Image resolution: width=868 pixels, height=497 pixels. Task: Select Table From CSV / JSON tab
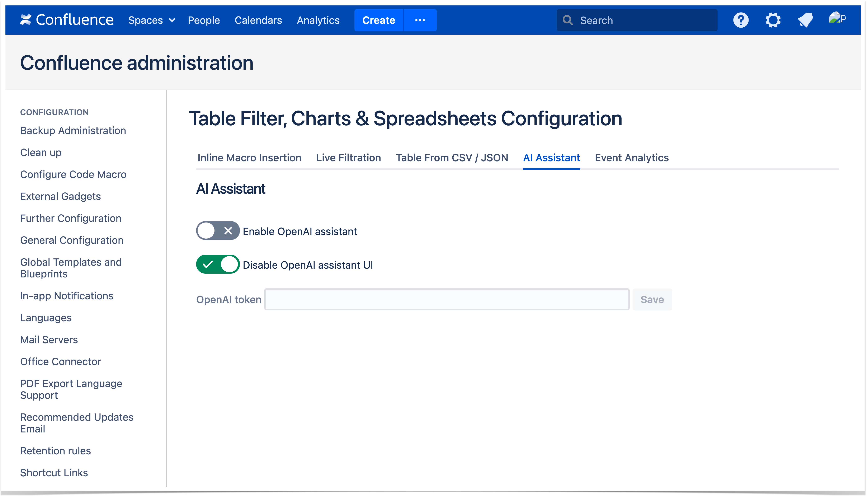pos(452,158)
